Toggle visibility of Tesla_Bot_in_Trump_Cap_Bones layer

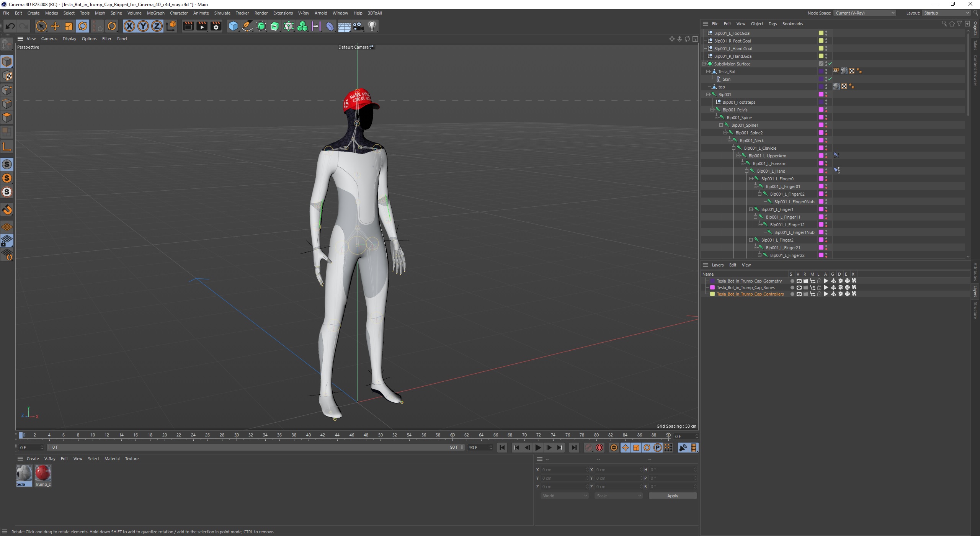click(x=799, y=288)
